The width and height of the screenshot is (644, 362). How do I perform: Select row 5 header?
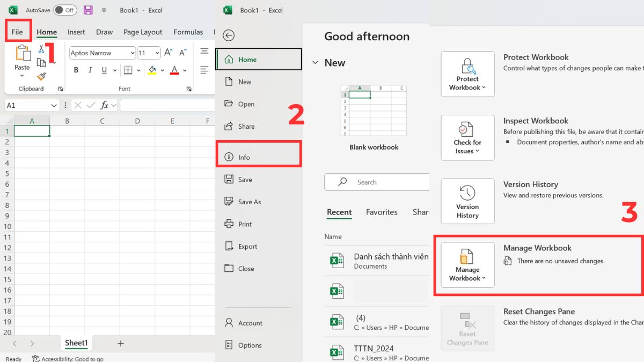tap(7, 174)
